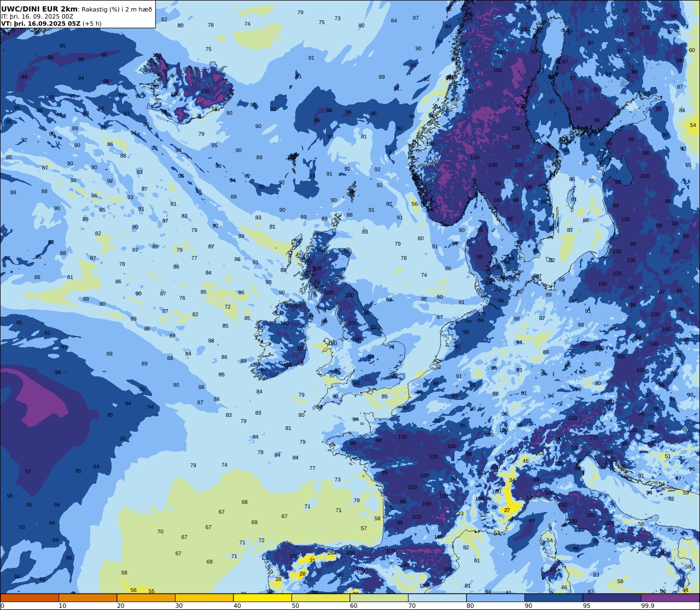Click the '31' humidity value over Spain

pos(312,560)
